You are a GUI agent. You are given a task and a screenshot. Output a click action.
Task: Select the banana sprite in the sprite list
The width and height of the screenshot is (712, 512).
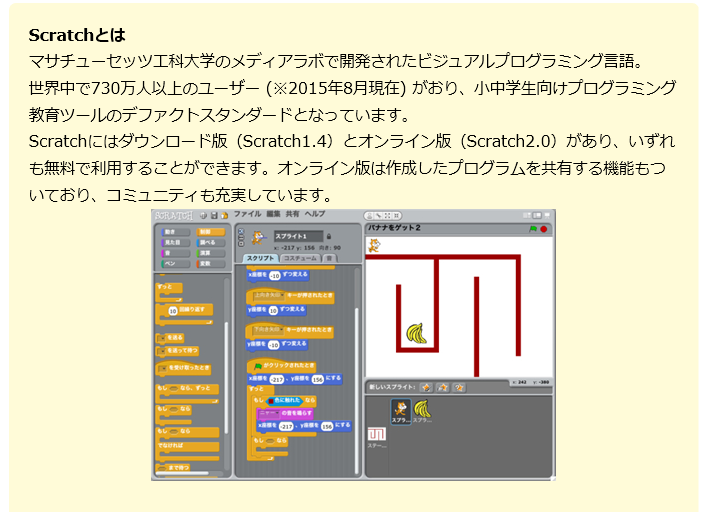(422, 411)
